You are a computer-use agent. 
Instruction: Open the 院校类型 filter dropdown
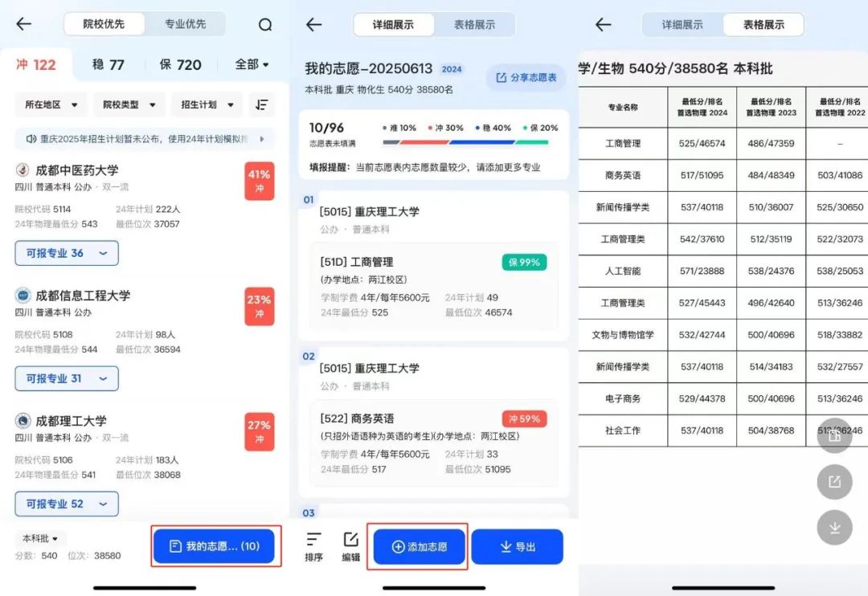click(x=129, y=104)
